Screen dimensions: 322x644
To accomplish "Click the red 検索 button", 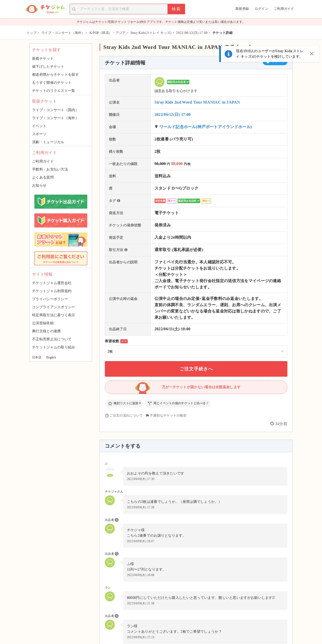I will pos(176,9).
